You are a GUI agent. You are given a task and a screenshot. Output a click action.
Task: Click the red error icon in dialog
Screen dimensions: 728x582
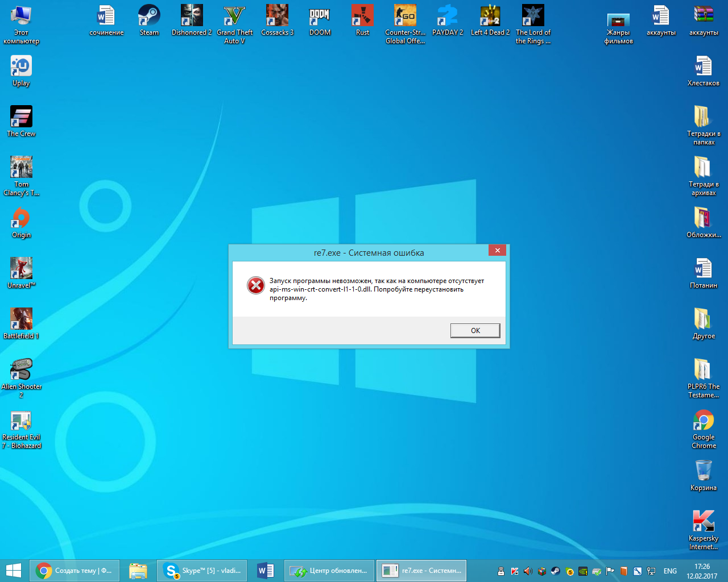256,285
